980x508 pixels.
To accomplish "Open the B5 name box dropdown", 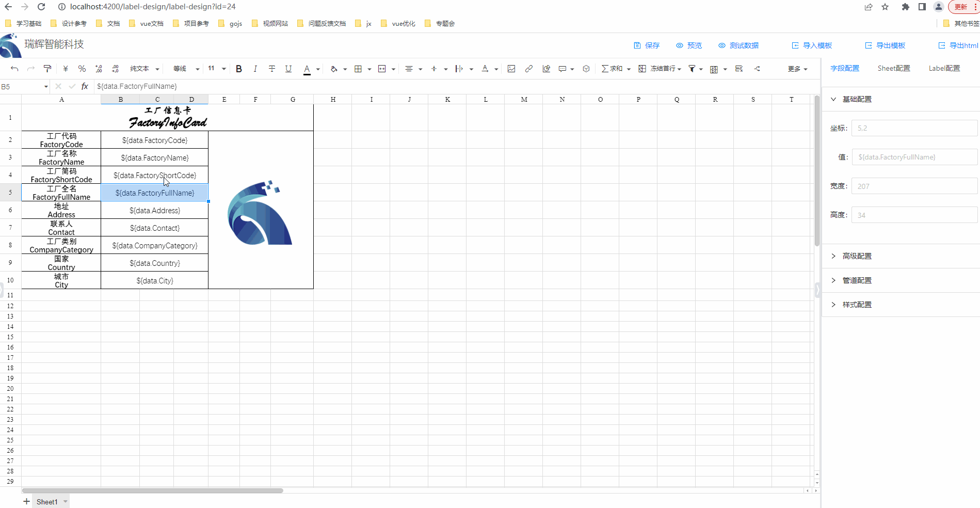I will pyautogui.click(x=46, y=87).
